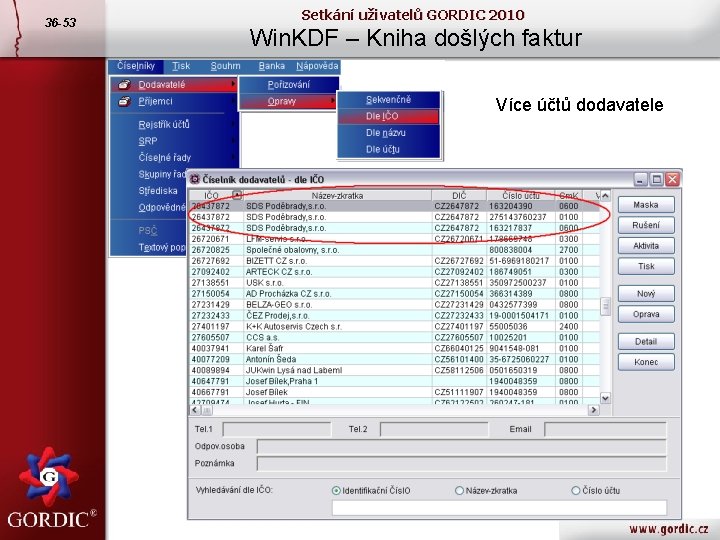
Task: Open the Souhrn menu
Action: tap(225, 66)
